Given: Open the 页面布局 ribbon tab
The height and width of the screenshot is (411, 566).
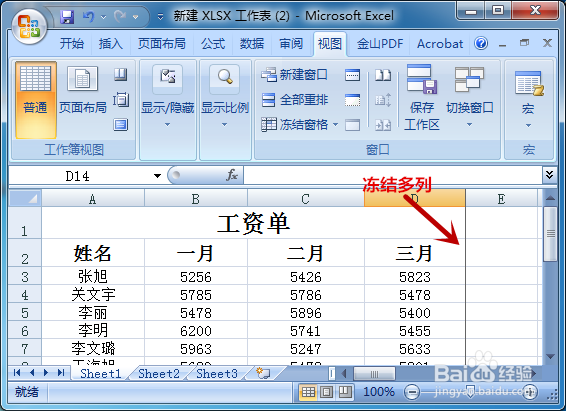Looking at the screenshot, I should pyautogui.click(x=162, y=44).
